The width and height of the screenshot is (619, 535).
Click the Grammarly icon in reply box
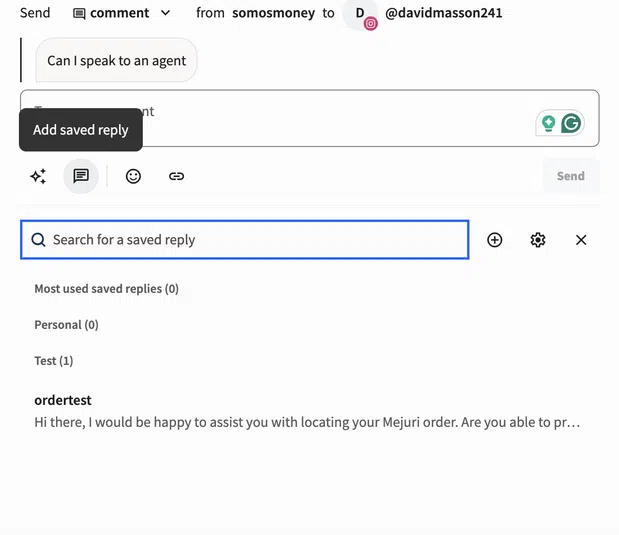[571, 123]
